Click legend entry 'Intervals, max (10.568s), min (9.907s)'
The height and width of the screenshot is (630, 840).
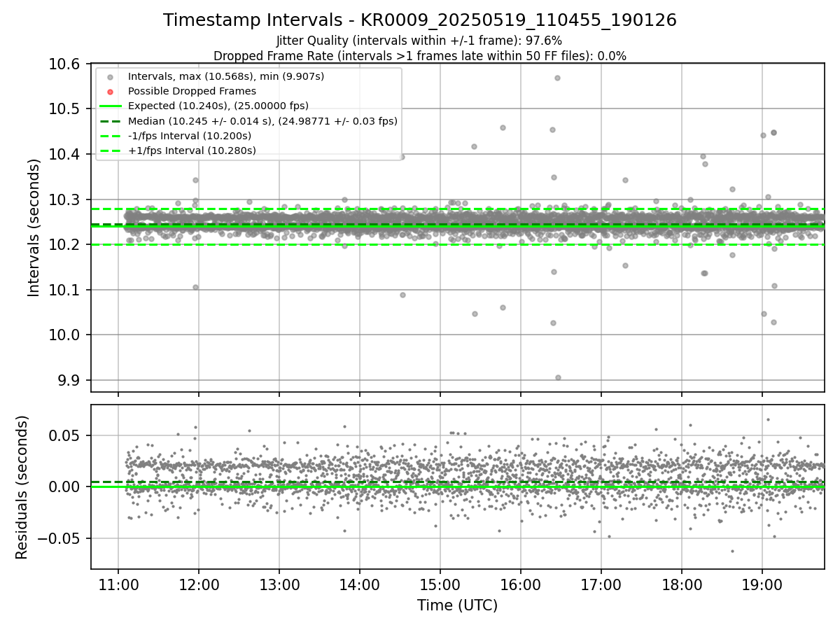pyautogui.click(x=226, y=76)
